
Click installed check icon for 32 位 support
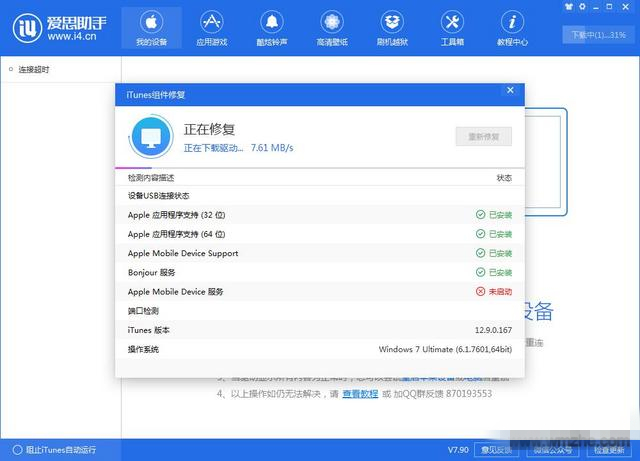click(x=480, y=215)
